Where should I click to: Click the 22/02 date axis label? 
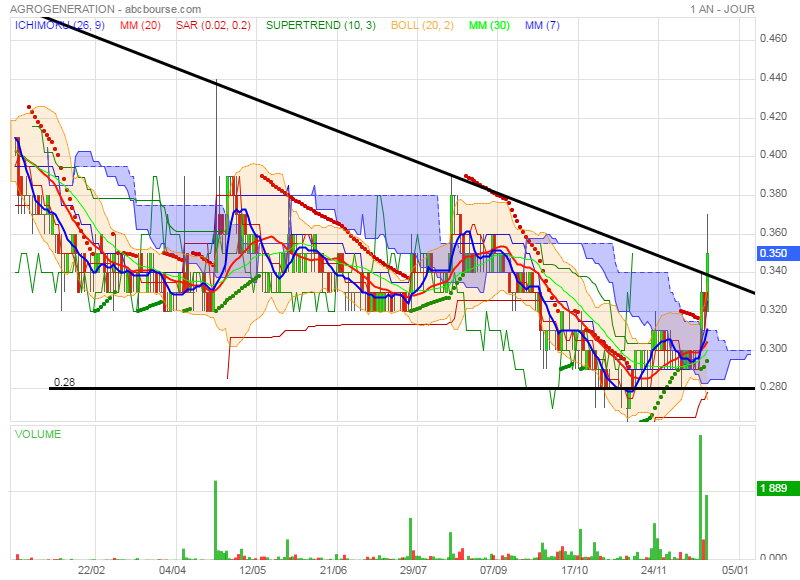pos(91,570)
